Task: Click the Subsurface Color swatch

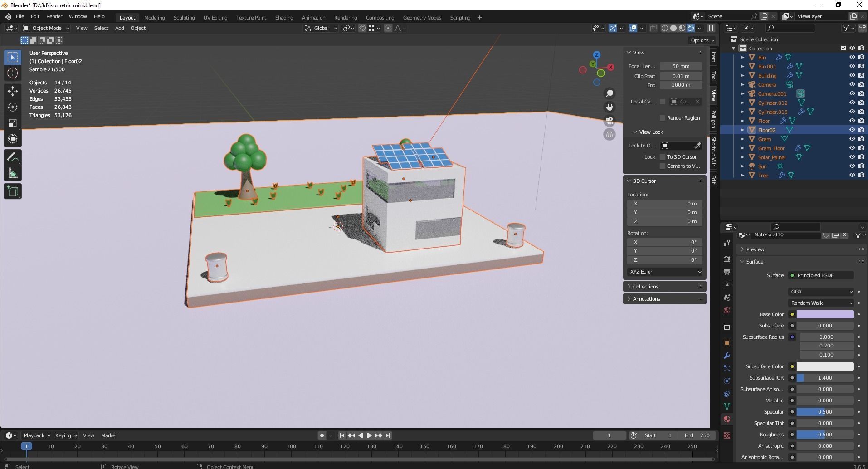Action: [x=825, y=366]
